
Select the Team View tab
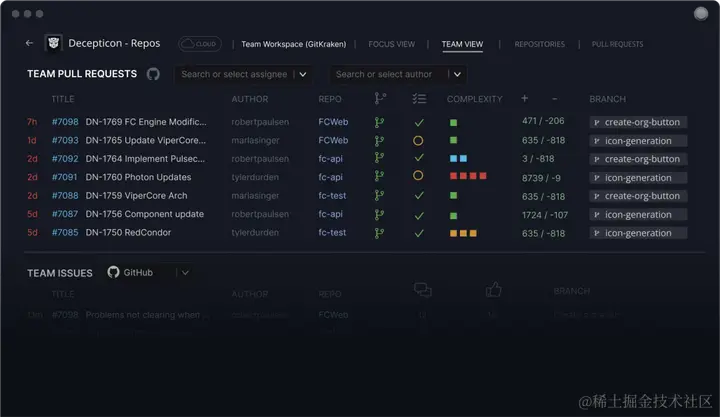(x=462, y=44)
